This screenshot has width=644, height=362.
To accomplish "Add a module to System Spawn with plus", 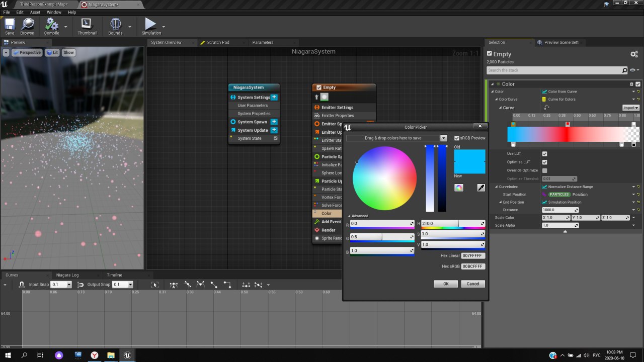I will pos(274,122).
